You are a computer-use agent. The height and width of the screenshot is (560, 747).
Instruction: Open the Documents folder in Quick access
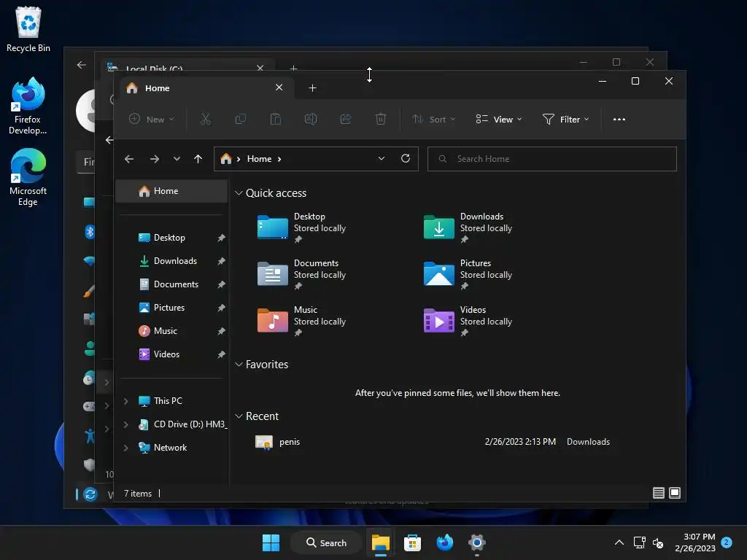coord(301,274)
